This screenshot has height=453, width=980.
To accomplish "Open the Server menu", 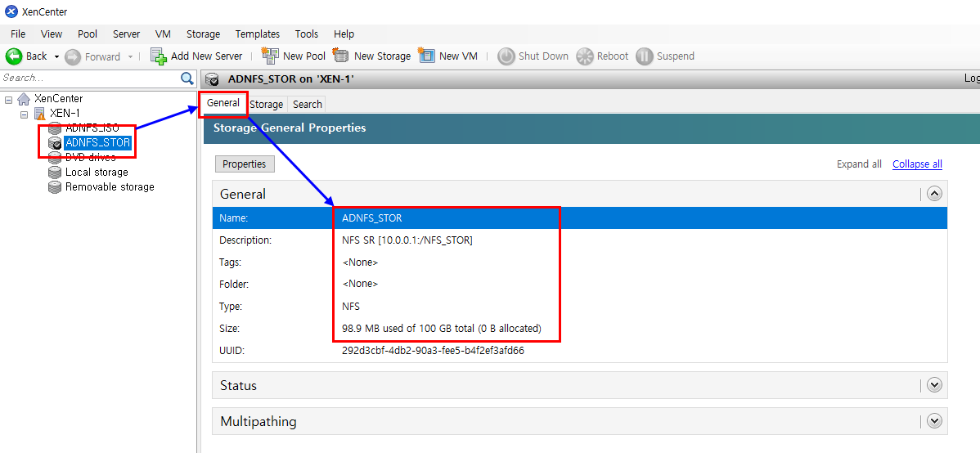I will (x=126, y=34).
